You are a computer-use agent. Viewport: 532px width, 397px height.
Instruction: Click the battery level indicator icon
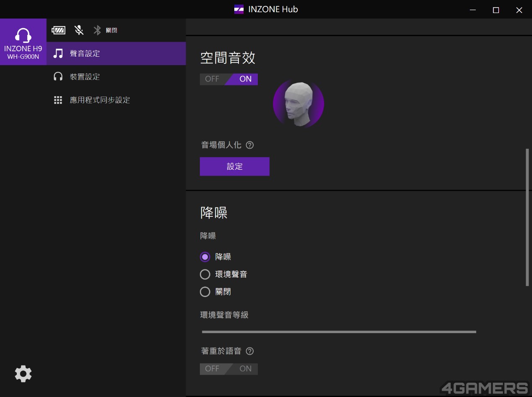[x=58, y=30]
